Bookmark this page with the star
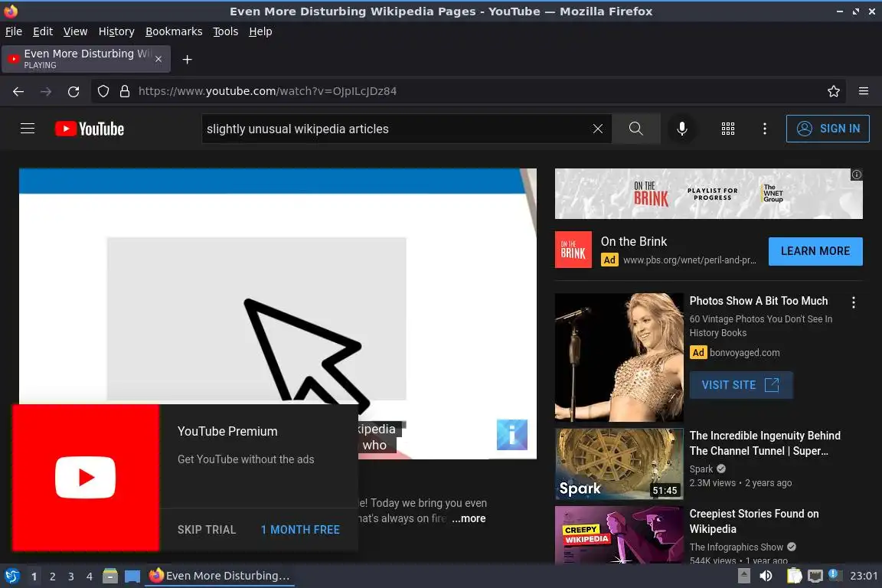 (x=834, y=91)
